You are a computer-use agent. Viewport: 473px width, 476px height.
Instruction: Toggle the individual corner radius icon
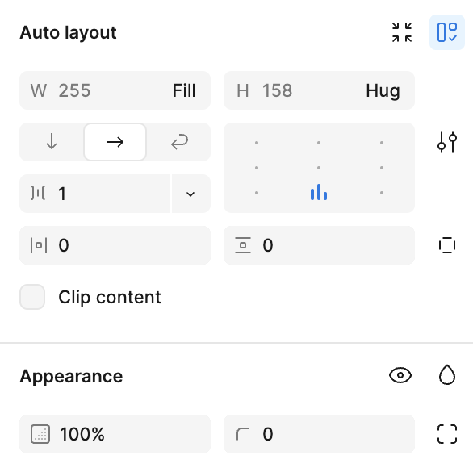click(x=447, y=434)
